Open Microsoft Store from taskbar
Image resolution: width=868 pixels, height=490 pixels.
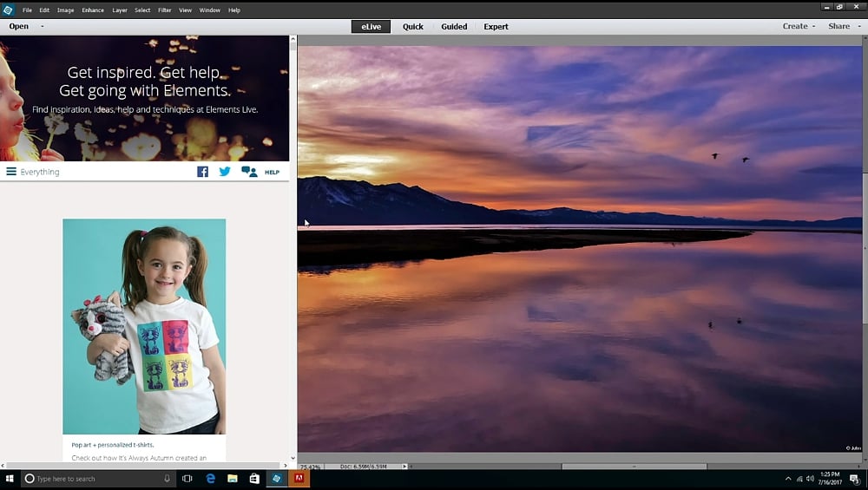click(254, 479)
